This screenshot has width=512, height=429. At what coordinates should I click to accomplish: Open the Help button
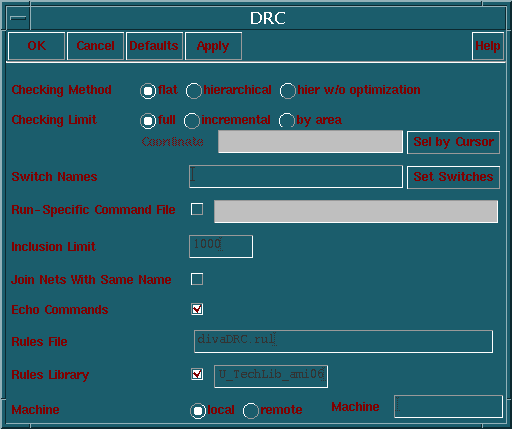click(x=488, y=46)
